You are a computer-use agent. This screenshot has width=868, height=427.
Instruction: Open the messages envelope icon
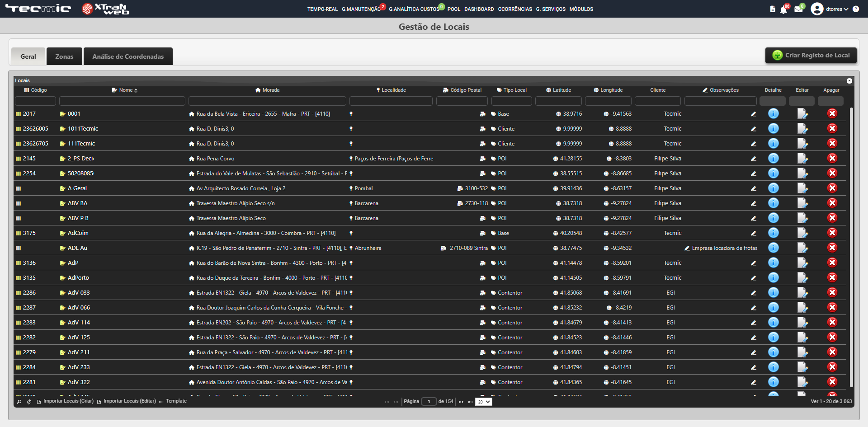(x=798, y=9)
